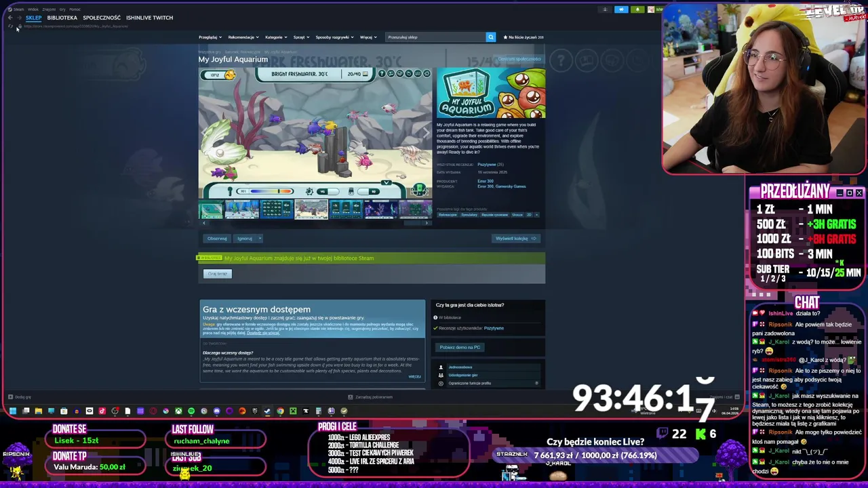Click the magnifier search button in store
Viewport: 868px width, 488px height.
[490, 37]
